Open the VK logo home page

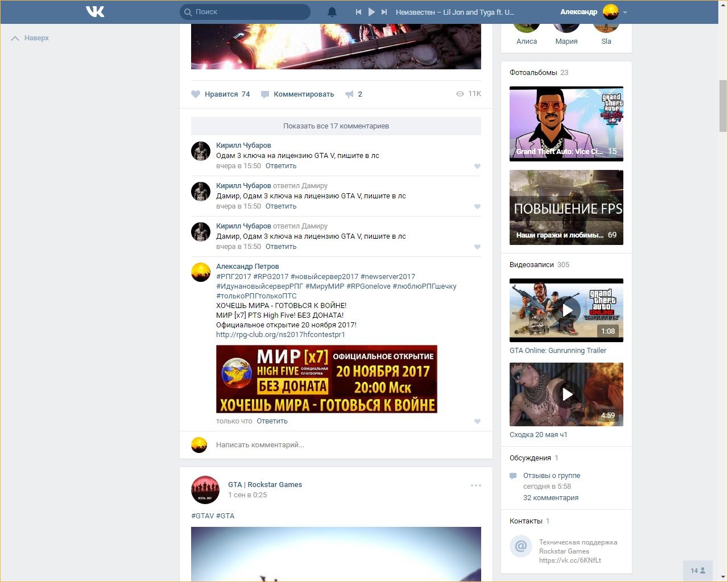95,11
